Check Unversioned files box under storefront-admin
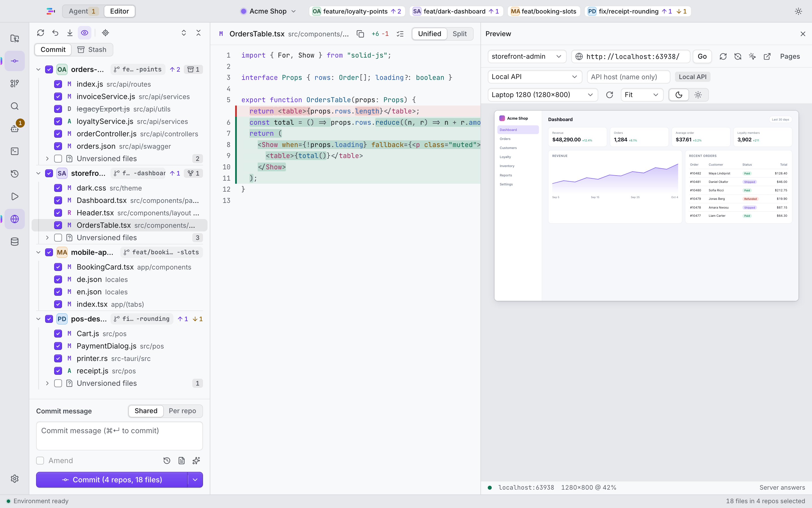Viewport: 812px width, 508px height. (58, 238)
